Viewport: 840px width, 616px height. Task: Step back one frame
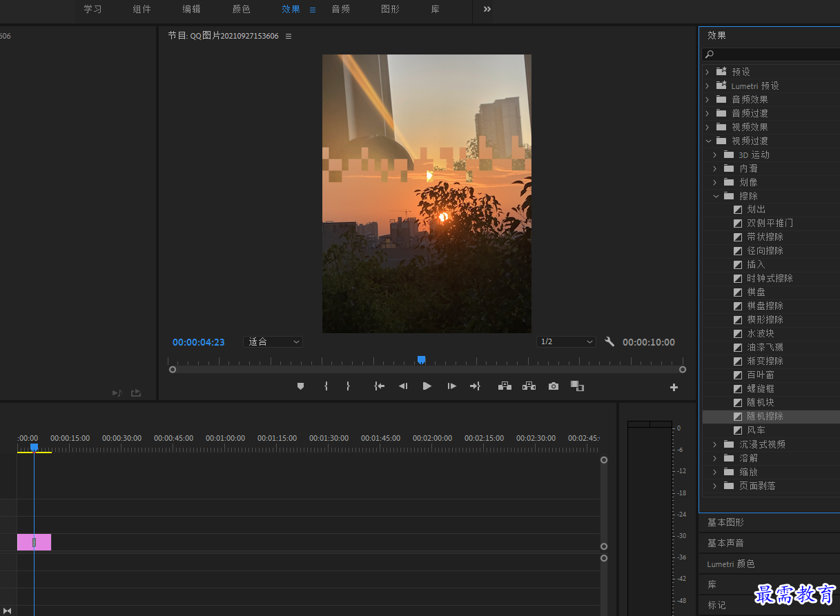pos(403,386)
